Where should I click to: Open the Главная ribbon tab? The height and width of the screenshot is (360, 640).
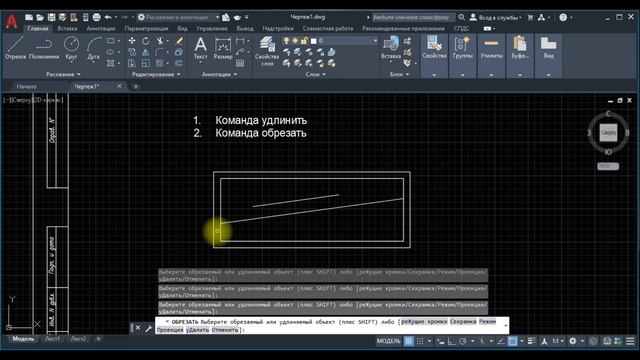coord(38,29)
